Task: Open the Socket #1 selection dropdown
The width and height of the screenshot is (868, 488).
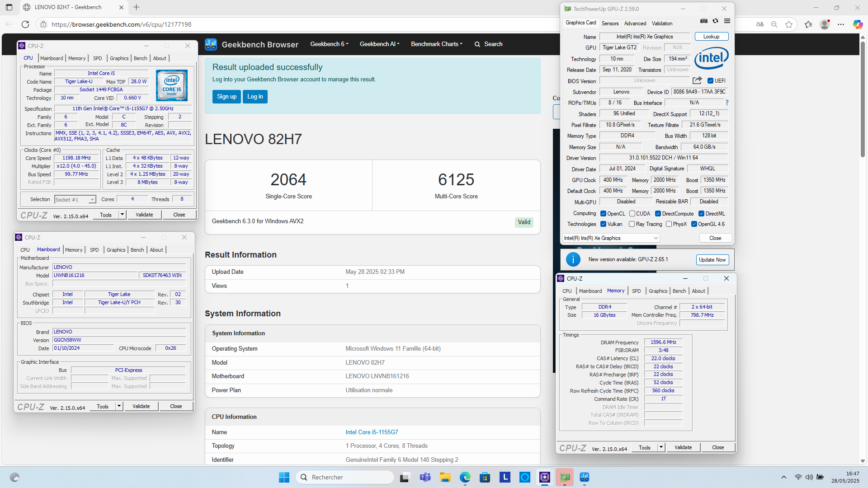Action: point(75,199)
